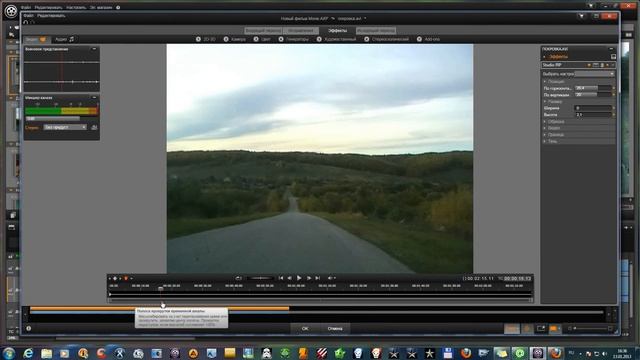Viewport: 640px width, 360px height.
Task: Expand the Add-ons effects category
Action: [429, 39]
